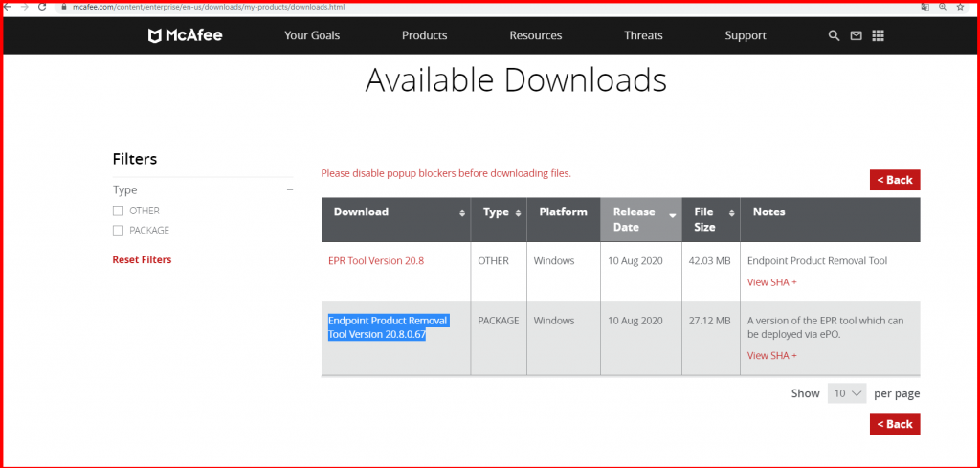Screen dimensions: 980x468
Task: Click the ePO deployment note text
Action: (x=825, y=327)
